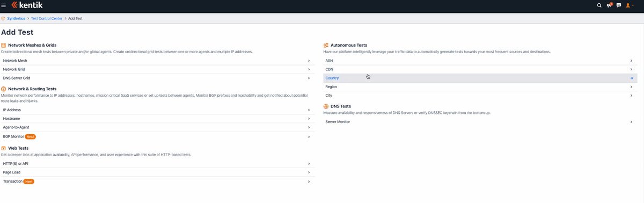Click the Network & Routing Tests globe icon
644x203 pixels.
tap(4, 89)
